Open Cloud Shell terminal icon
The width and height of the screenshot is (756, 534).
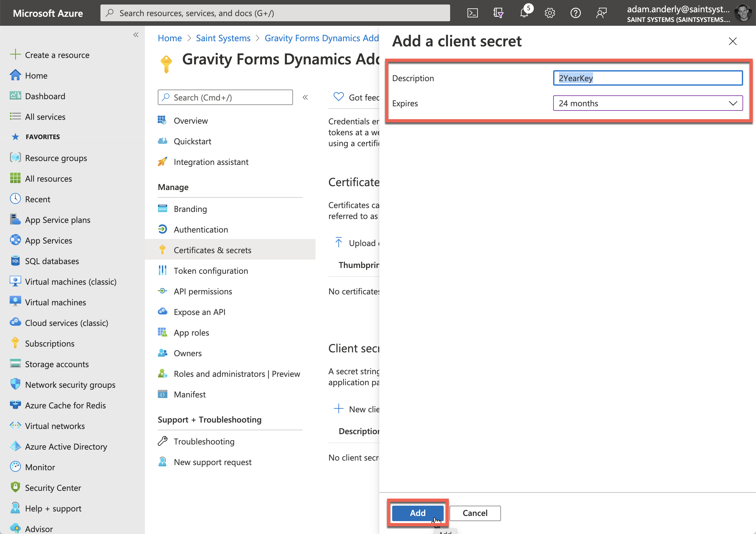[473, 13]
